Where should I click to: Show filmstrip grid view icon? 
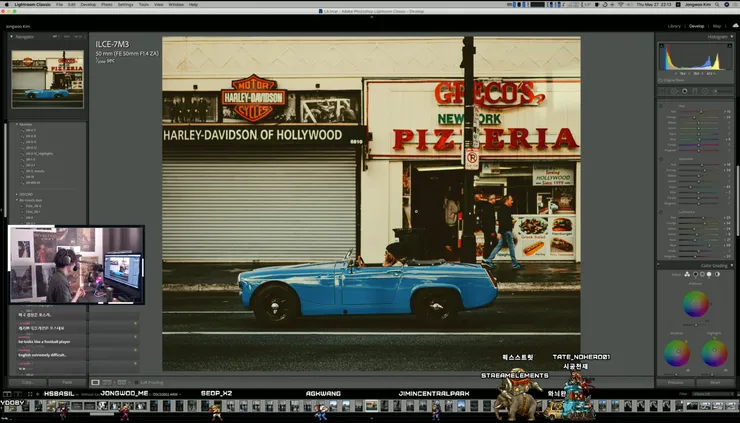click(30, 394)
